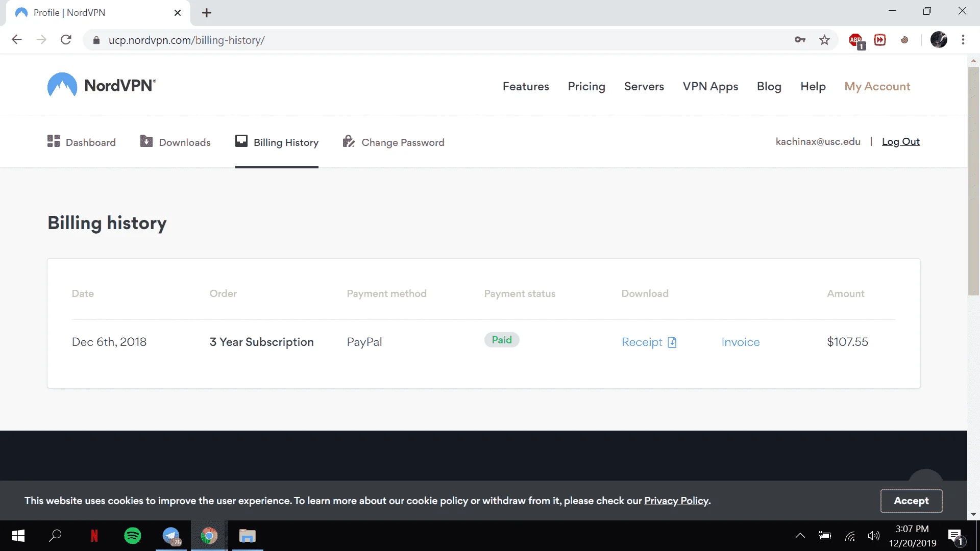Click the $107.55 amount
This screenshot has width=980, height=551.
click(x=847, y=342)
